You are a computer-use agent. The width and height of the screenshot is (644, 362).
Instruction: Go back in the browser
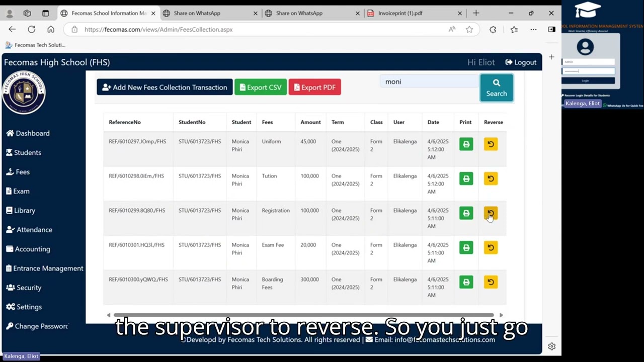click(12, 29)
